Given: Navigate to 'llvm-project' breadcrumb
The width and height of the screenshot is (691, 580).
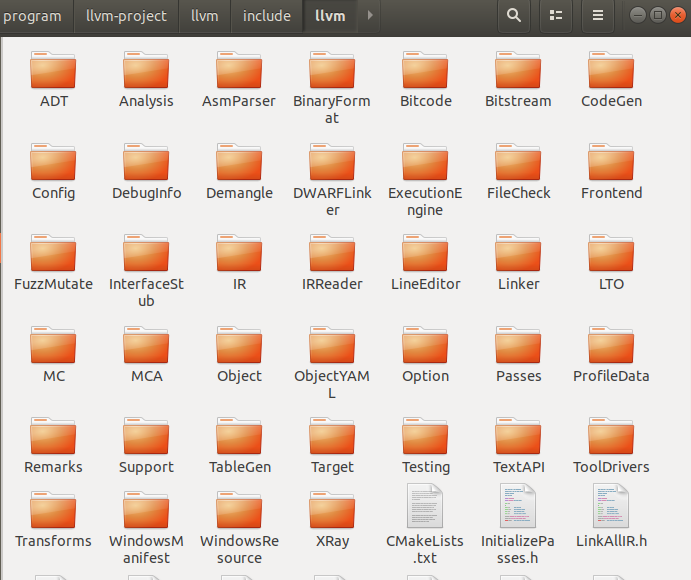Looking at the screenshot, I should coord(126,16).
